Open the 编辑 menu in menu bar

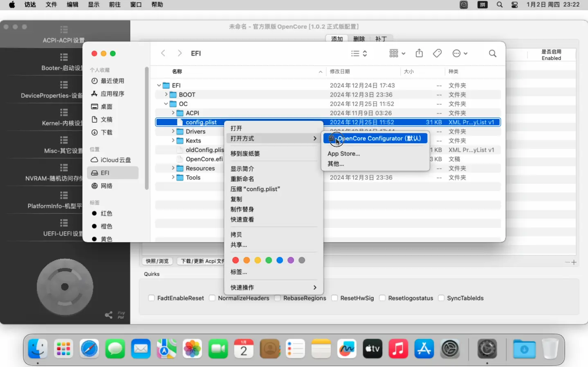(x=72, y=5)
